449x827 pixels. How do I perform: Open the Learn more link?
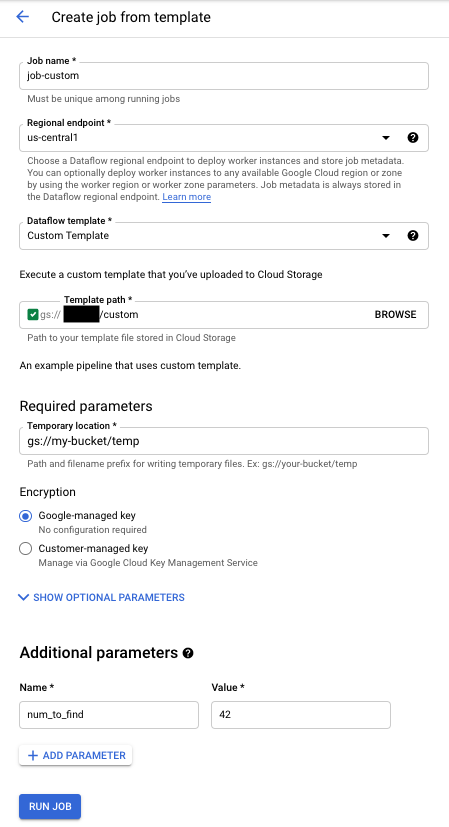point(187,197)
